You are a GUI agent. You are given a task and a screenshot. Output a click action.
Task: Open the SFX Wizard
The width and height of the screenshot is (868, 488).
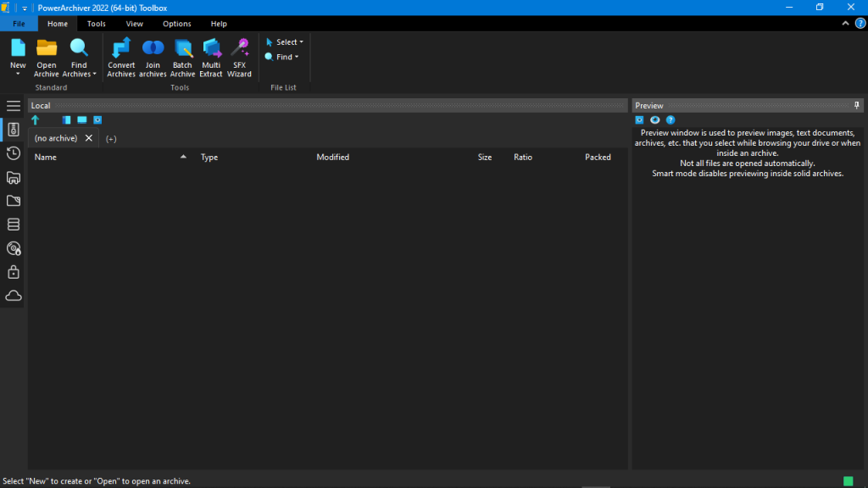click(240, 56)
